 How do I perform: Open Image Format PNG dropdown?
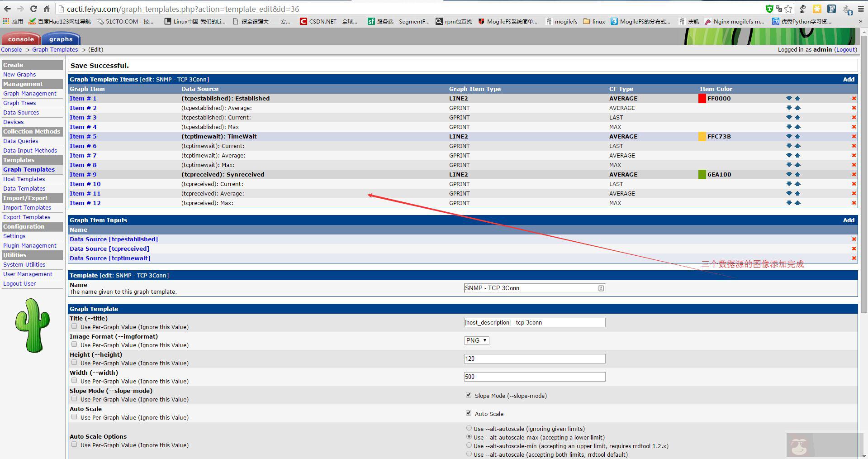476,340
